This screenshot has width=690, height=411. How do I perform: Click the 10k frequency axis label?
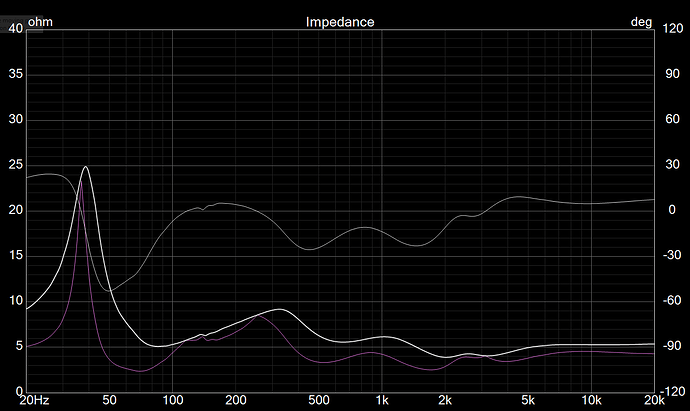point(591,401)
